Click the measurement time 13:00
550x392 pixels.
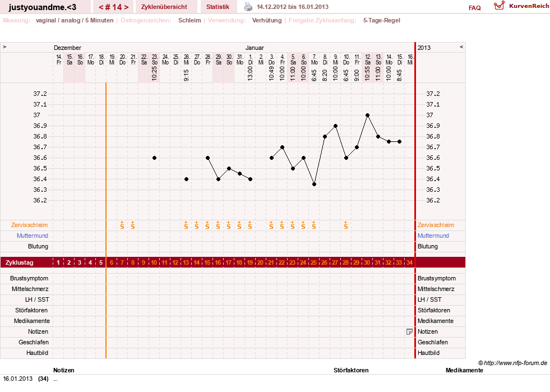point(250,74)
